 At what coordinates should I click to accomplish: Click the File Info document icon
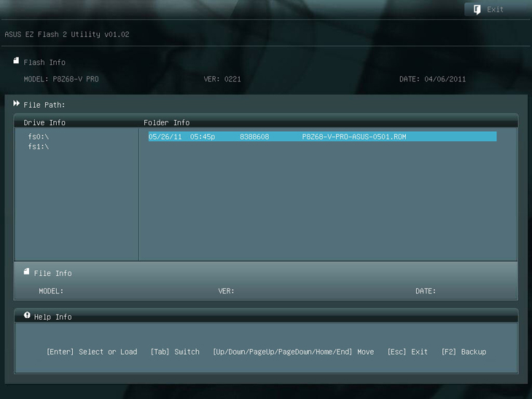point(26,272)
